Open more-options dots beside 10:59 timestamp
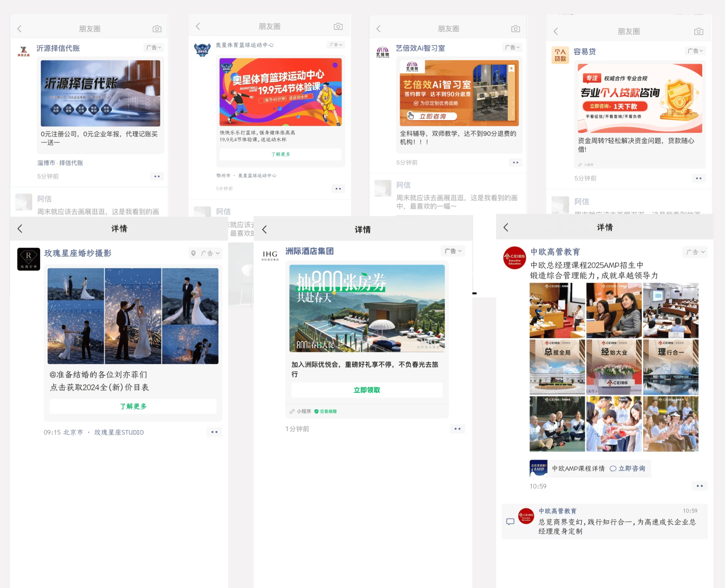 point(700,486)
